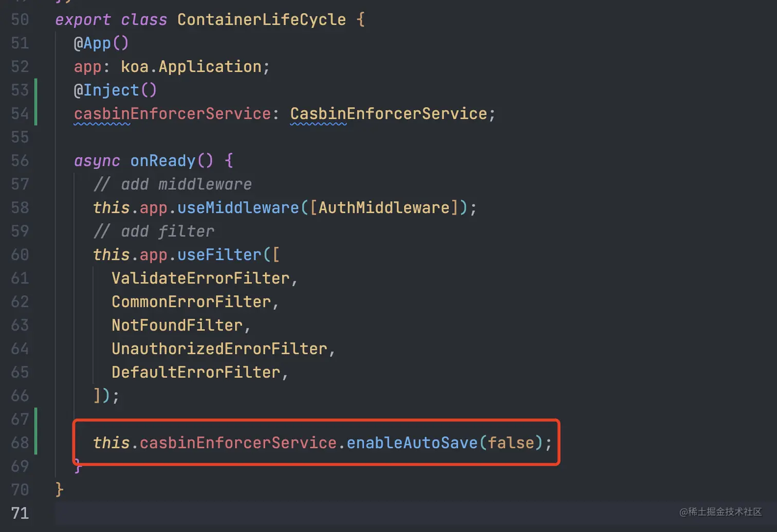Click the '// add filter' comment

click(x=154, y=231)
